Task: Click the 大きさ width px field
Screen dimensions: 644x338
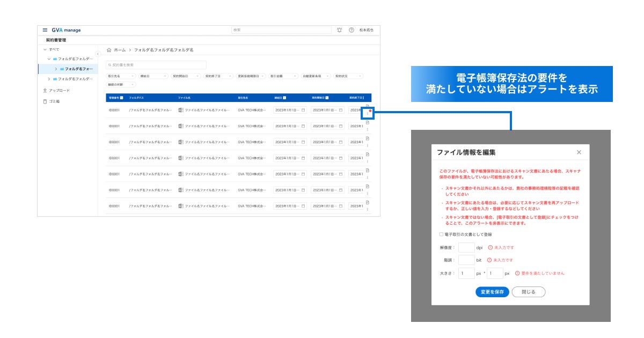Action: pyautogui.click(x=466, y=273)
